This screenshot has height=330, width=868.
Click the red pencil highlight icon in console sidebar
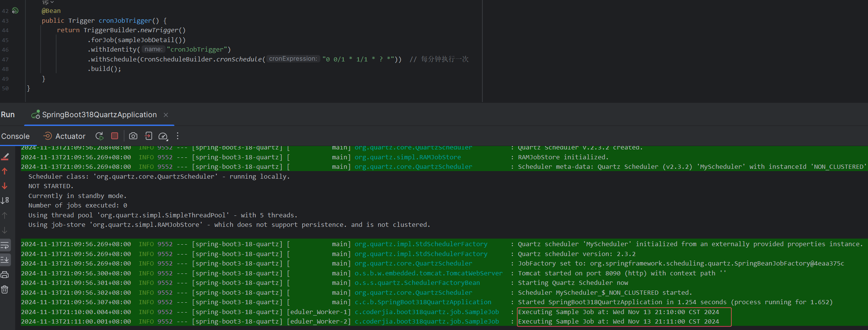pos(5,157)
